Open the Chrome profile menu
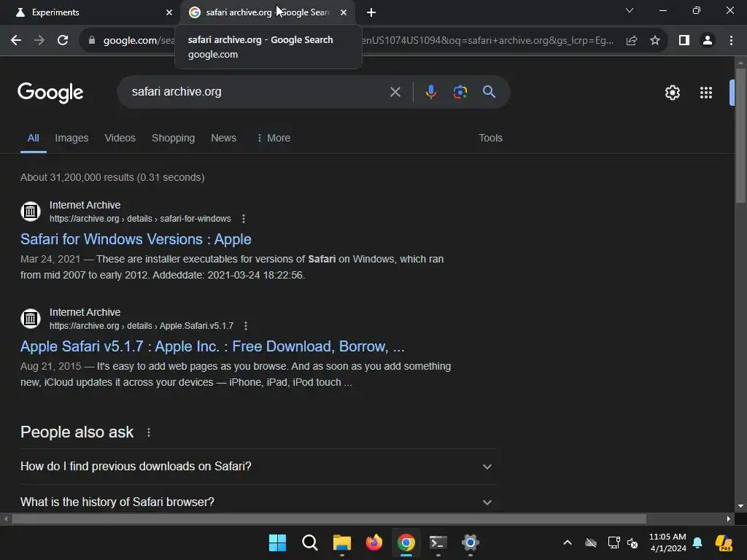The width and height of the screenshot is (747, 560). tap(708, 41)
